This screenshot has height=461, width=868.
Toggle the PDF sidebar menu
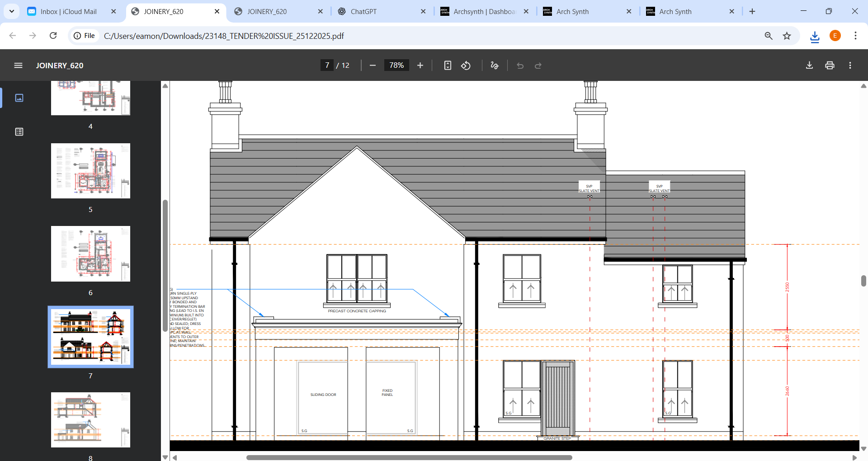pyautogui.click(x=18, y=66)
